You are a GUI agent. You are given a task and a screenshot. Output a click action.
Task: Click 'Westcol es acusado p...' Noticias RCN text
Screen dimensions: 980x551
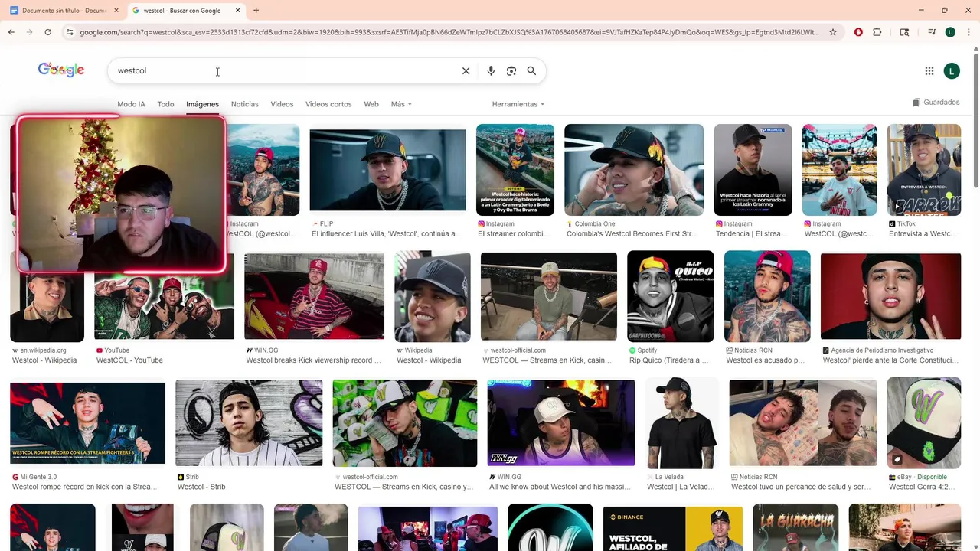click(x=765, y=360)
